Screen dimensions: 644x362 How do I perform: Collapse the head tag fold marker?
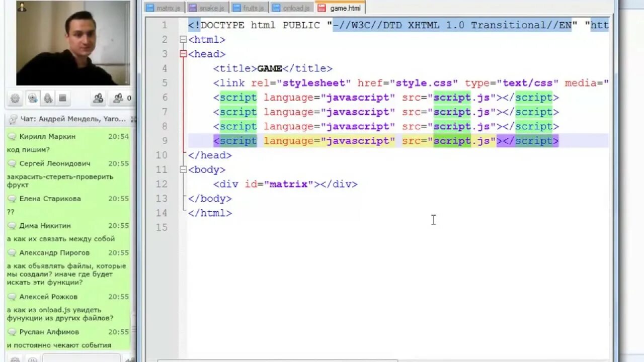click(183, 54)
